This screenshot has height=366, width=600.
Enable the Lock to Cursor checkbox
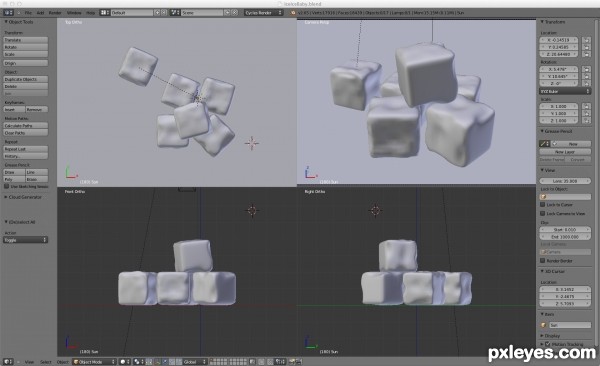coord(542,204)
